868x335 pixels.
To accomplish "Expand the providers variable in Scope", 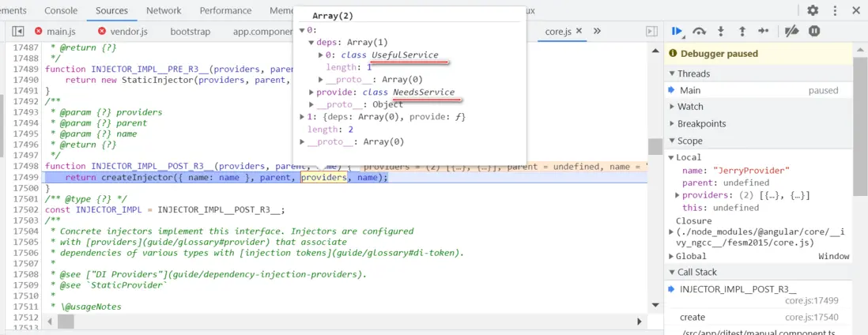I will [x=677, y=195].
